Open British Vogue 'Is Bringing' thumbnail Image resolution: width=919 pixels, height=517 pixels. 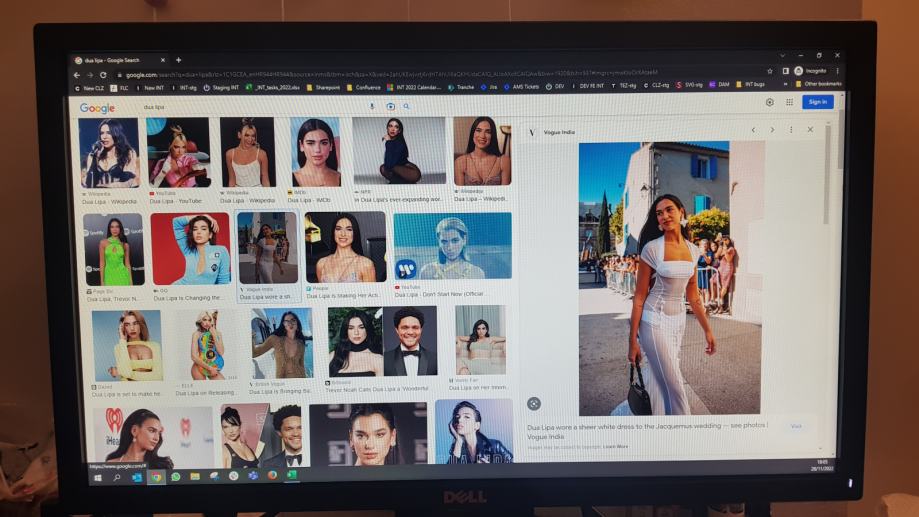coord(282,344)
